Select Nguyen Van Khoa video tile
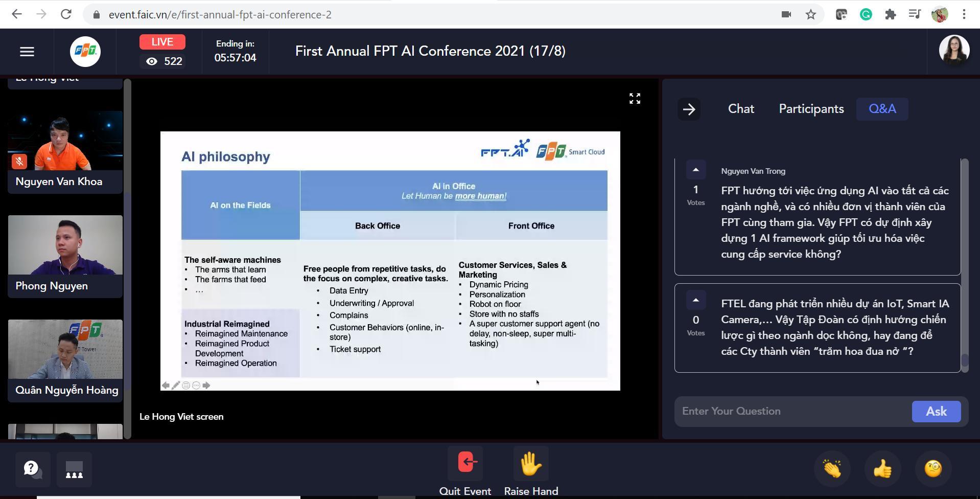Viewport: 980px width, 499px height. pyautogui.click(x=65, y=152)
